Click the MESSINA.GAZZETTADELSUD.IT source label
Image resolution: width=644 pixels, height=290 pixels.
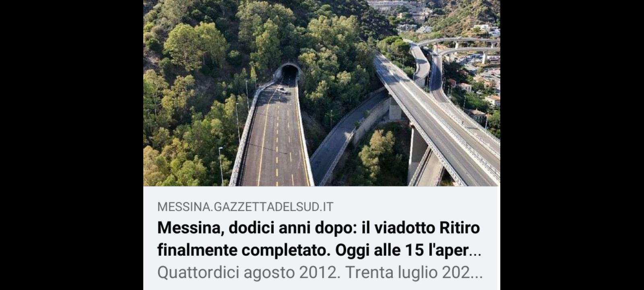coord(245,207)
